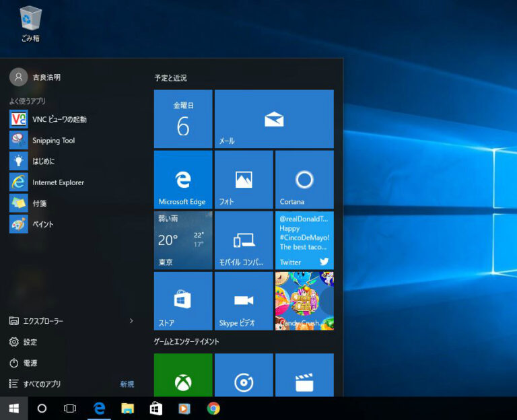Viewport: 517px width, 420px height.
Task: Open Task View from the taskbar
Action: [70, 409]
